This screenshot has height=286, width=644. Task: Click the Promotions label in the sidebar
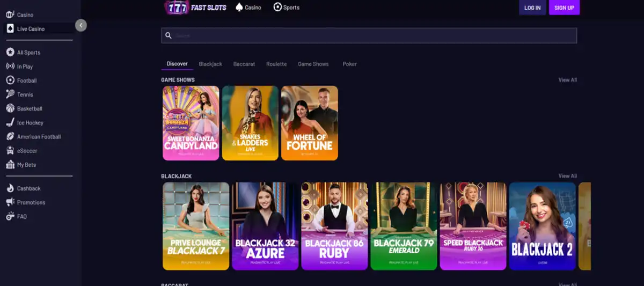pyautogui.click(x=31, y=202)
